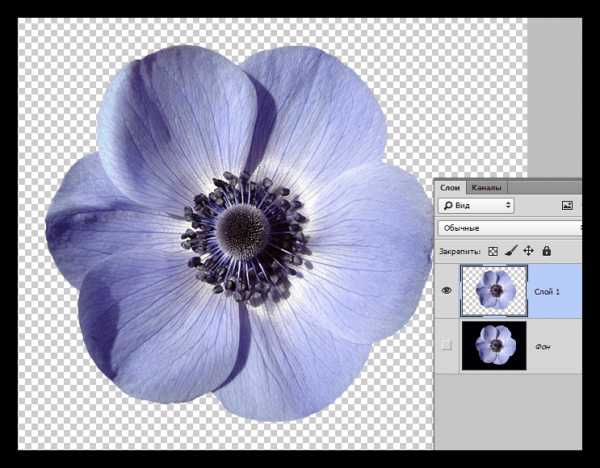Toggle the pixel layer filter icon
Screen dimensions: 600x468
(567, 205)
